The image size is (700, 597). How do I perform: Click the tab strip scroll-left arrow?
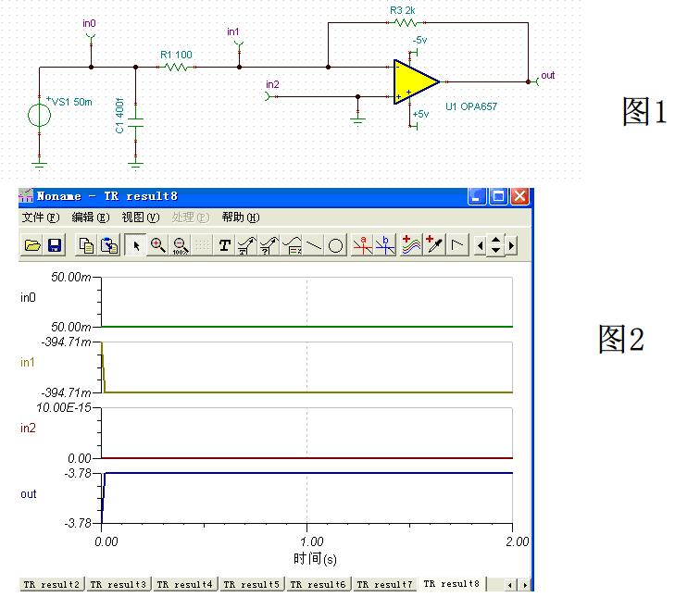(510, 585)
